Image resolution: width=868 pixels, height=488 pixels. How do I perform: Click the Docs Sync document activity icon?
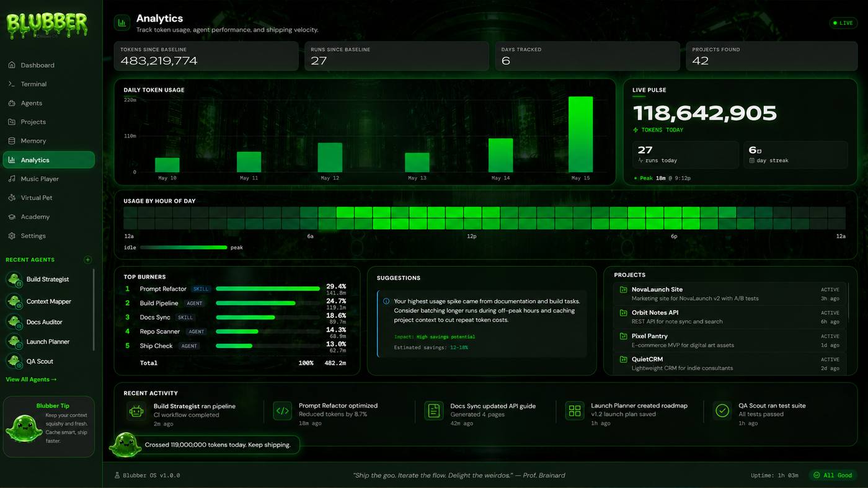pyautogui.click(x=434, y=410)
